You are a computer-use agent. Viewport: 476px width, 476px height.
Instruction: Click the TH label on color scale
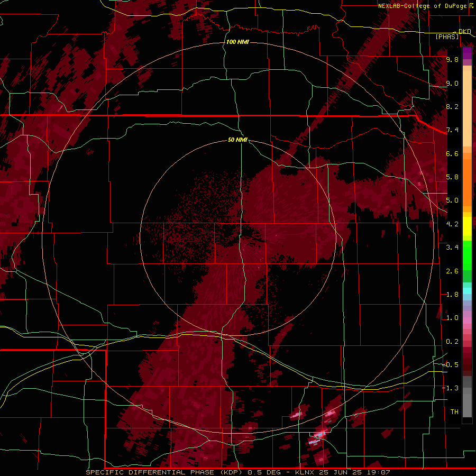point(454,412)
